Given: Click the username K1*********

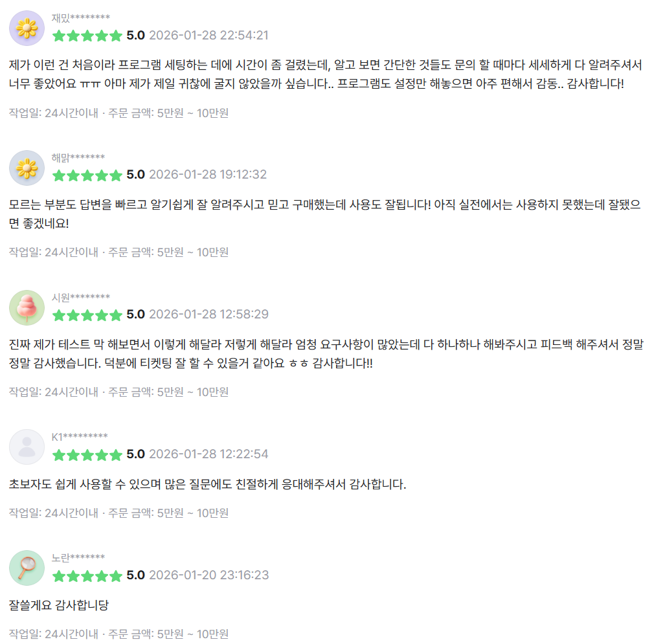Looking at the screenshot, I should 80,436.
